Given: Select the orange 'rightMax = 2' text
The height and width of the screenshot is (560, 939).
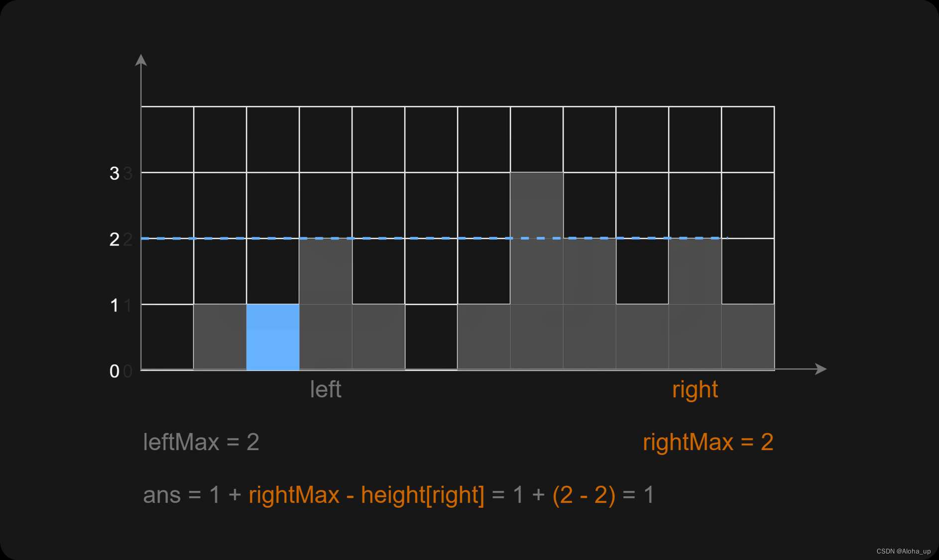Looking at the screenshot, I should (708, 442).
